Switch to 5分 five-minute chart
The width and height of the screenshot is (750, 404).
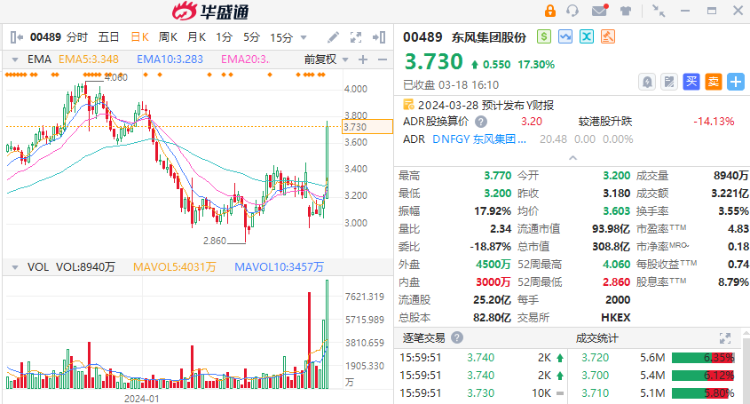coord(251,37)
